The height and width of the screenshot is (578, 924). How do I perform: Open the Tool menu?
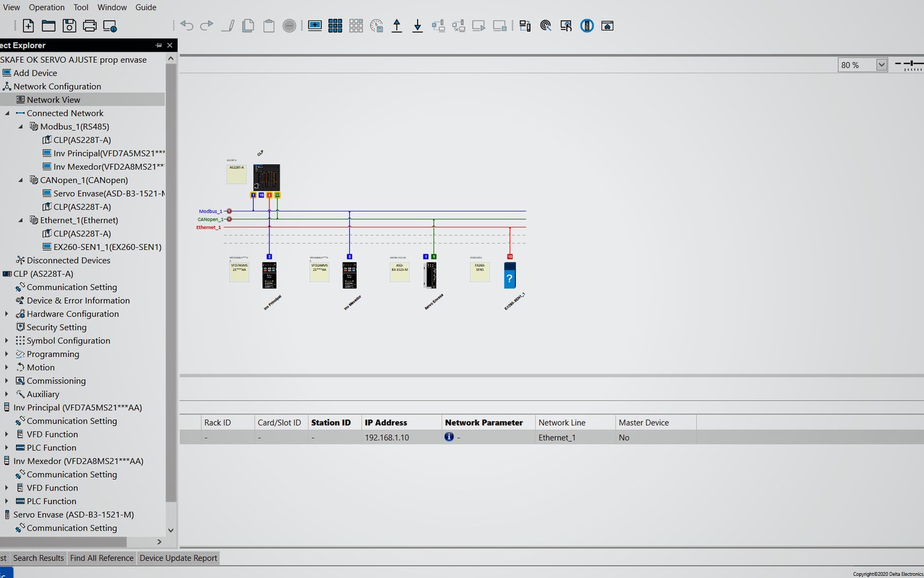pyautogui.click(x=81, y=7)
